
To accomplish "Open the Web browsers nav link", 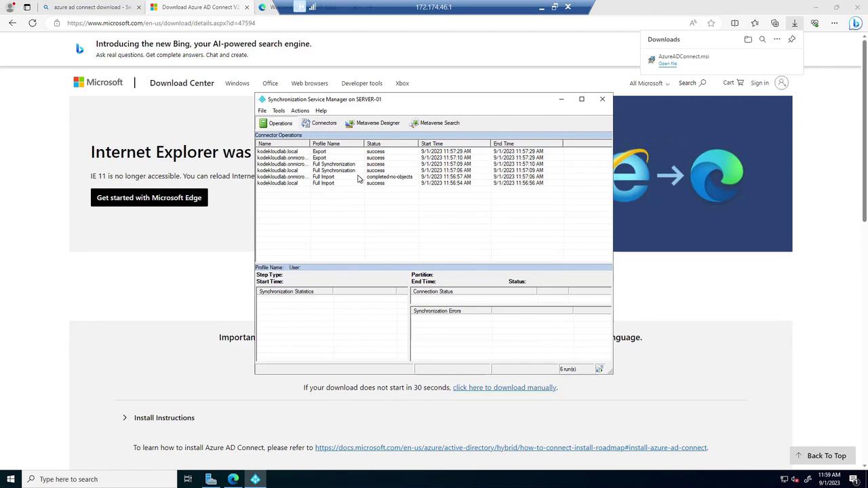I will [309, 83].
